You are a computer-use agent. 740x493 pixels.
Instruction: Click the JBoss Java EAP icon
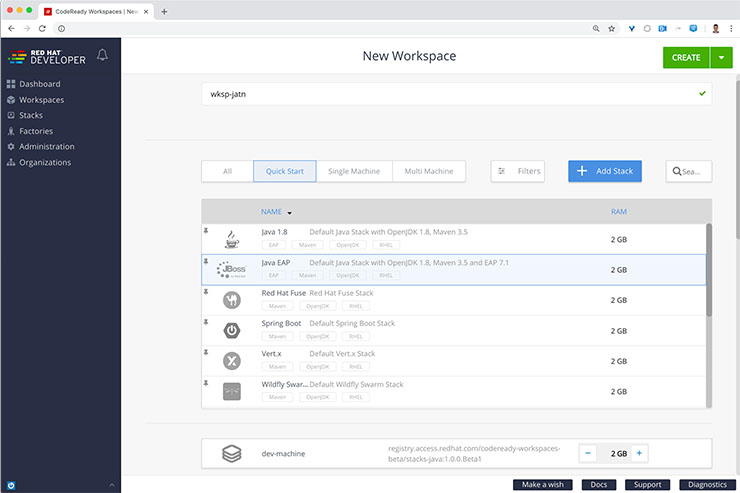tap(231, 269)
